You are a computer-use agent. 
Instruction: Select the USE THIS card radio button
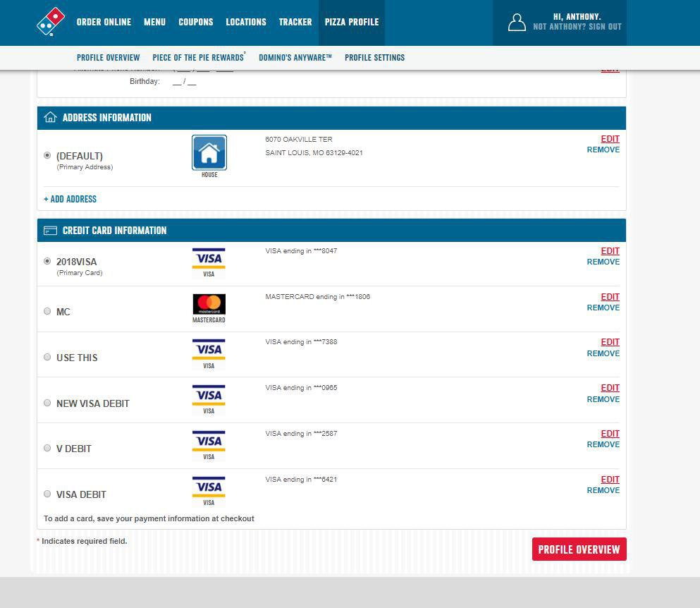[47, 357]
